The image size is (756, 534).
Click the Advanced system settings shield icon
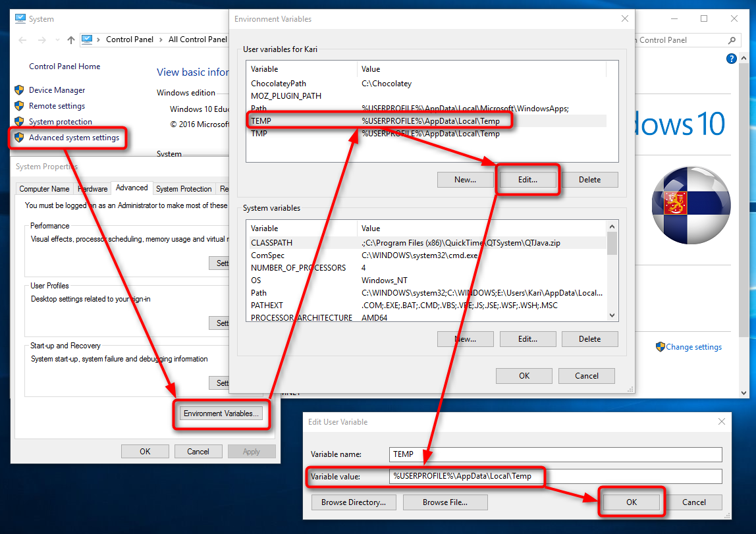coord(19,138)
